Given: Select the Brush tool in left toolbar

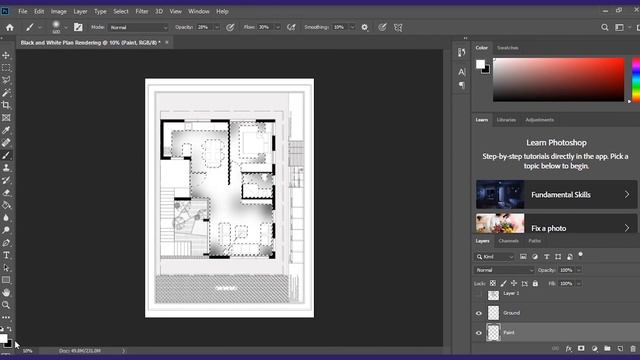Looking at the screenshot, I should point(6,156).
